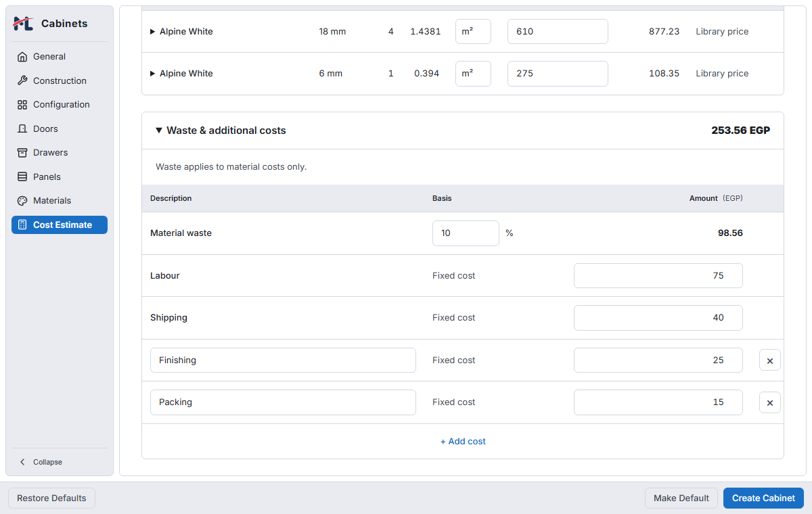Navigate to the Drawers section
The image size is (812, 514).
60,153
